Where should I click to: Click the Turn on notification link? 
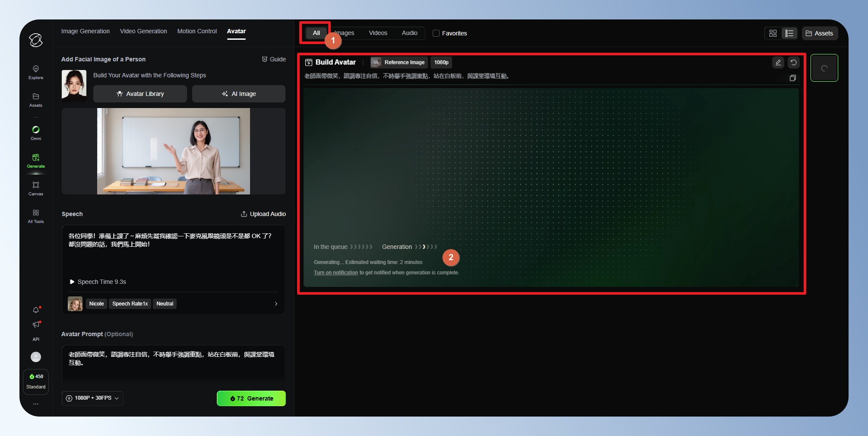[336, 273]
